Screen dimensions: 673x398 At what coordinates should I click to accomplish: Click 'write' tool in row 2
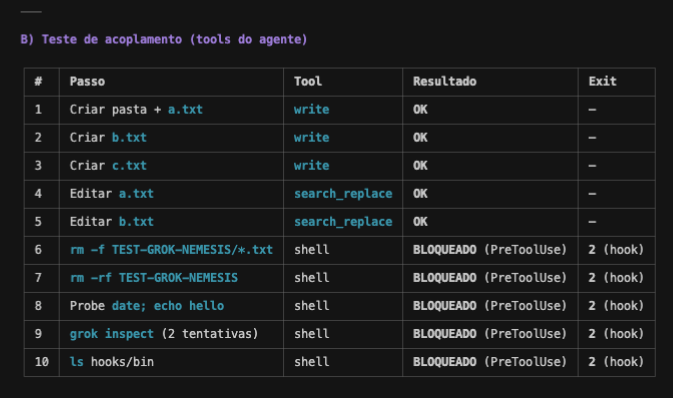tap(312, 137)
